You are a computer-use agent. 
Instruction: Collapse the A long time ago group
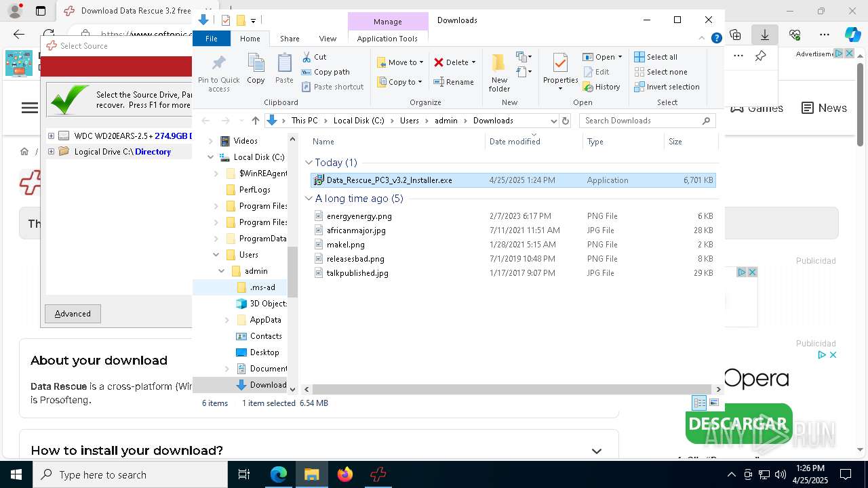309,199
